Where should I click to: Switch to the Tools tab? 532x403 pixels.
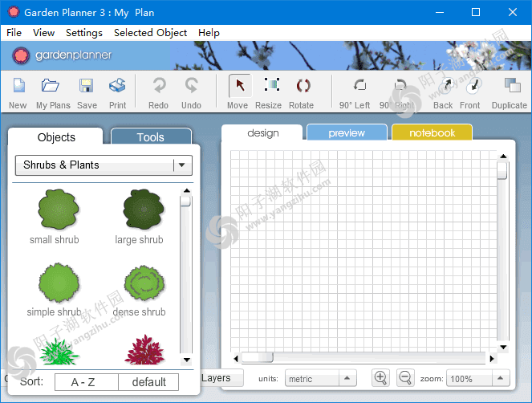point(151,136)
